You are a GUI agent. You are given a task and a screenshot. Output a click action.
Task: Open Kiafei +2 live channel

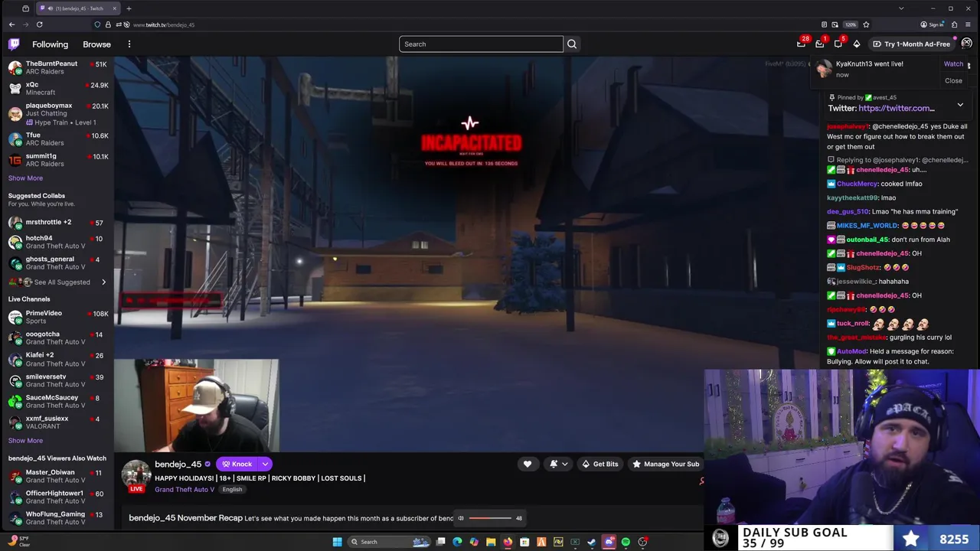coord(57,359)
